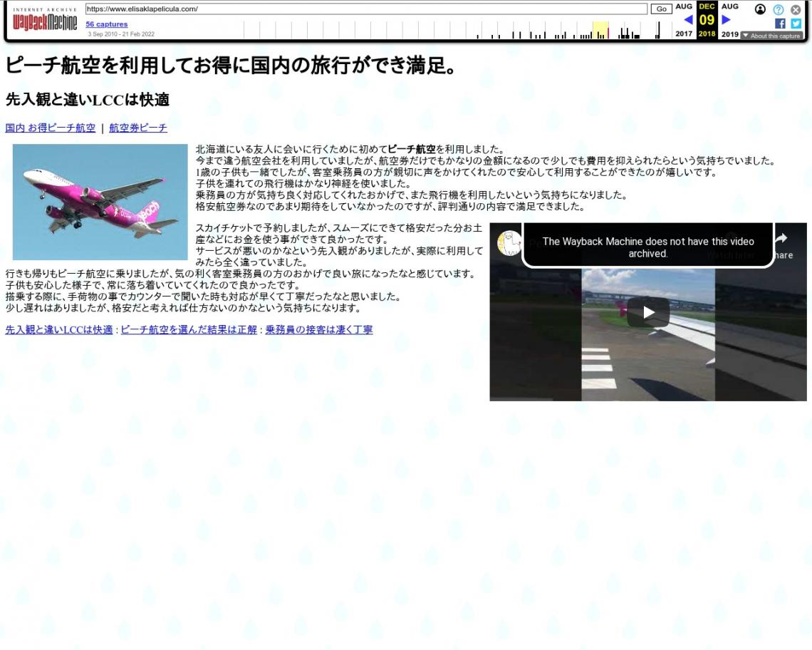Go to the previous capture with left arrow
This screenshot has height=650, width=812.
pos(688,20)
